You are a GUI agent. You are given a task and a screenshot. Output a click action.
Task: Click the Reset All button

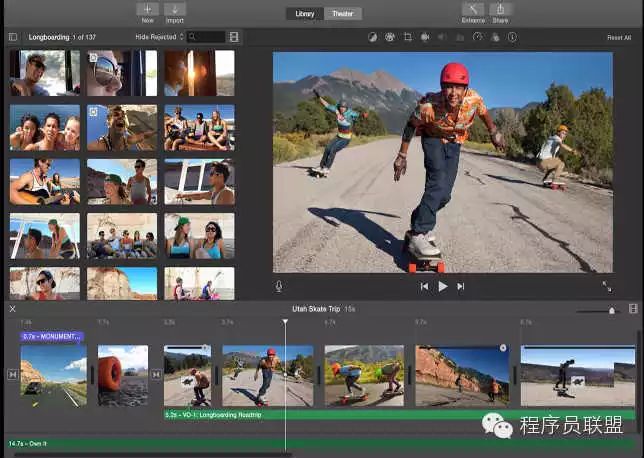pyautogui.click(x=619, y=38)
